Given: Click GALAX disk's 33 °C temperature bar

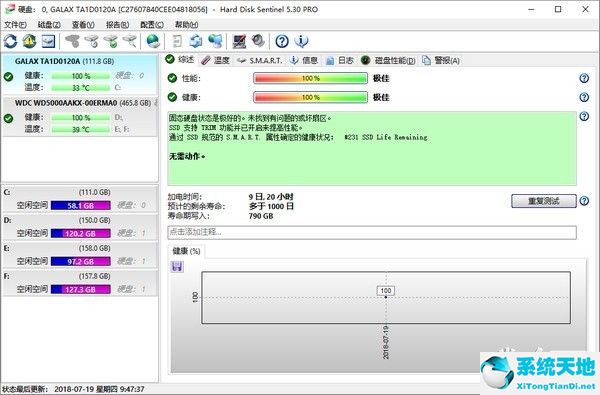Looking at the screenshot, I should 81,88.
